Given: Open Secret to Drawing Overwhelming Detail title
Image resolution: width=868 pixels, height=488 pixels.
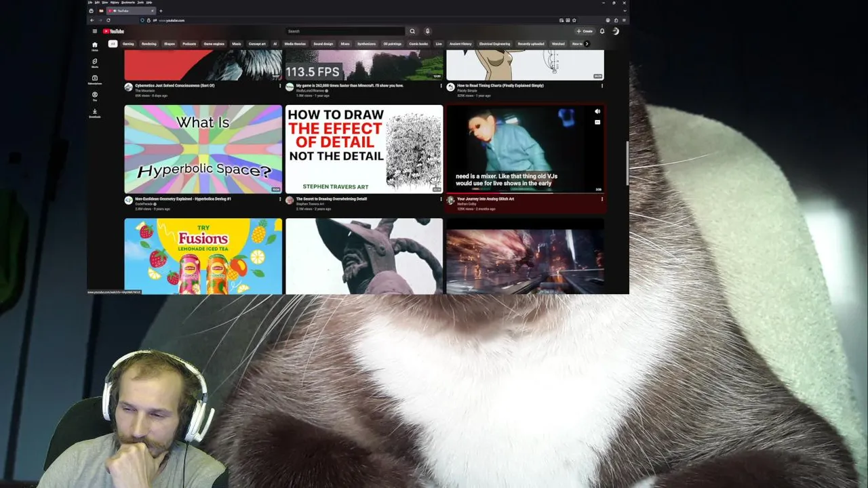Looking at the screenshot, I should pos(332,199).
